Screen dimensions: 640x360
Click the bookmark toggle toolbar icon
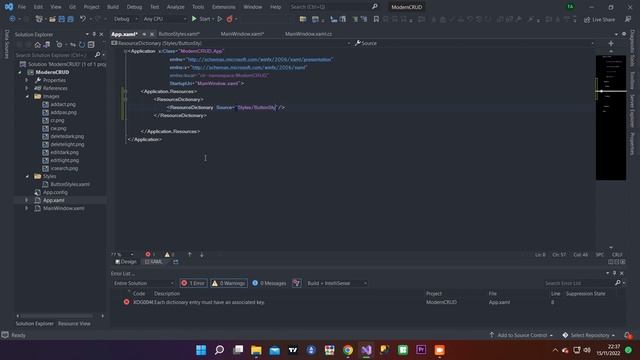point(376,19)
